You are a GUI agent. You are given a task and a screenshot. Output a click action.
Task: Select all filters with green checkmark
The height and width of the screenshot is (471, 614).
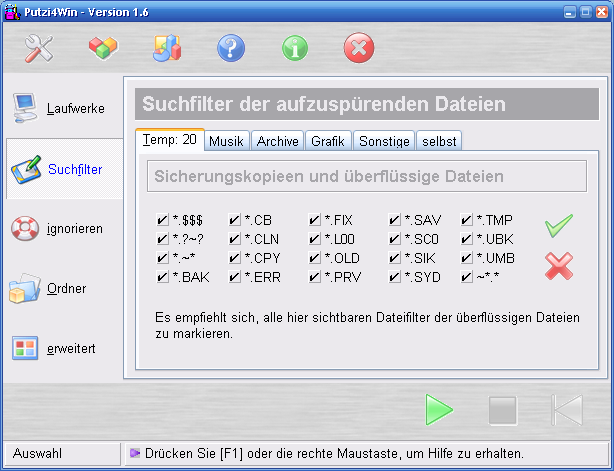559,226
